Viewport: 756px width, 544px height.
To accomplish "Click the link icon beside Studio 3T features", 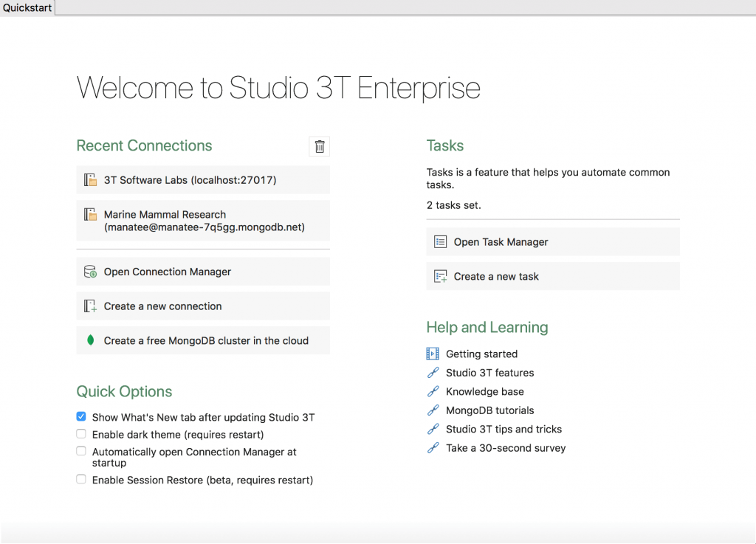I will point(433,373).
